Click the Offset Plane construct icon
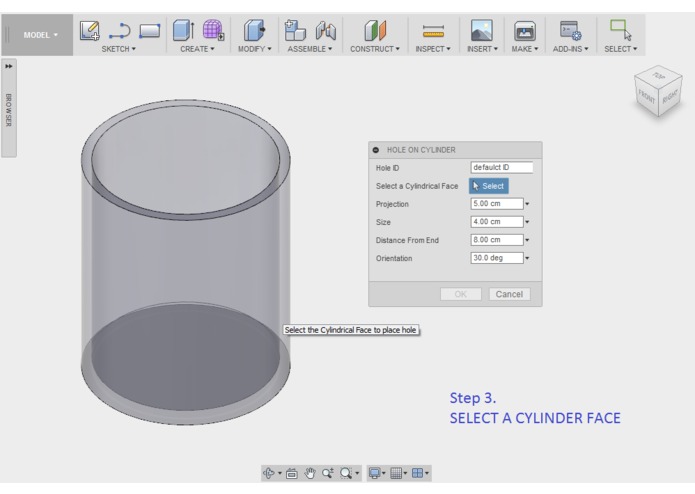This screenshot has width=695, height=494. click(375, 31)
